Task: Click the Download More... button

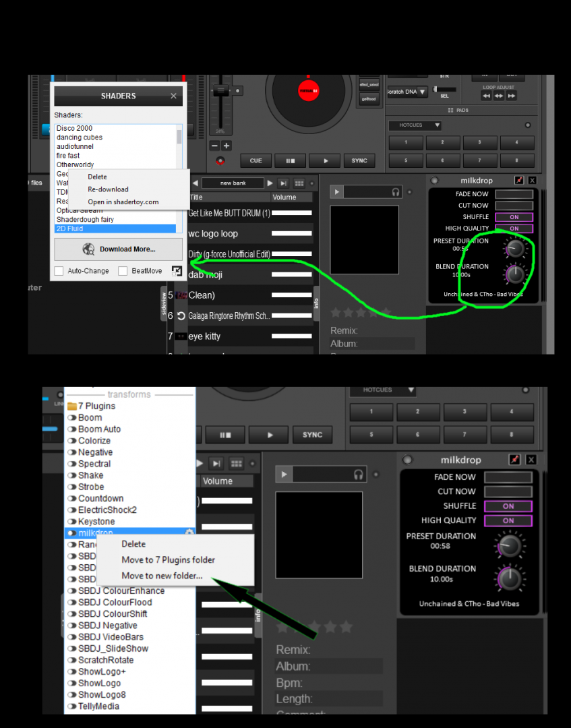Action: [x=119, y=249]
